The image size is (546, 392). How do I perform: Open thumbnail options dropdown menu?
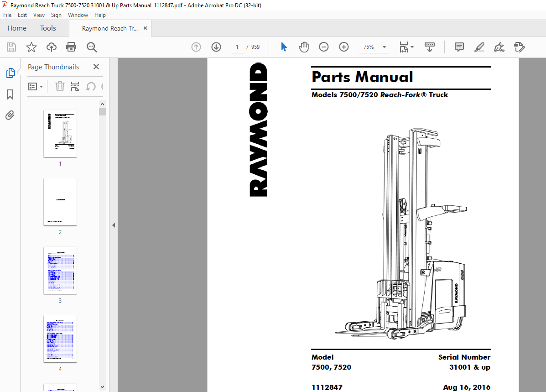click(x=36, y=86)
